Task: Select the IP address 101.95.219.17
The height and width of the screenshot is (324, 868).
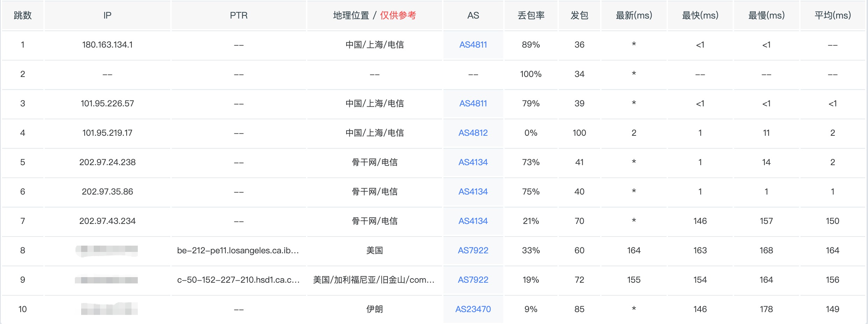Action: 107,133
